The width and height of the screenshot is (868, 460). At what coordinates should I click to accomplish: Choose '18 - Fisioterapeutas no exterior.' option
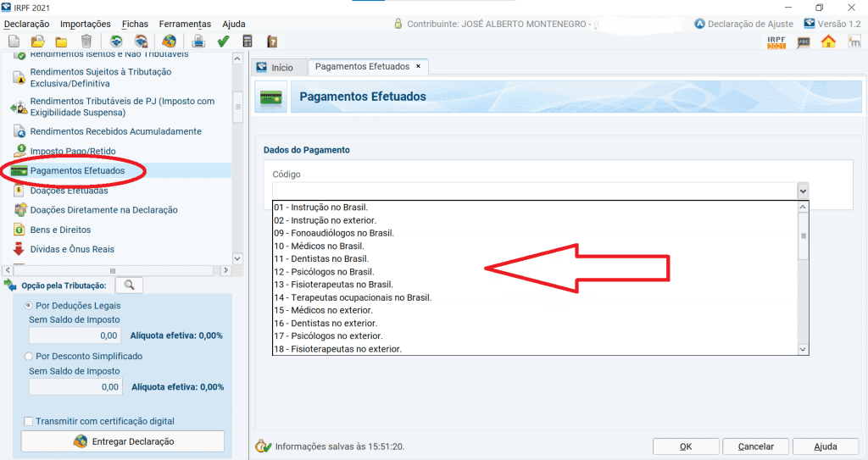pyautogui.click(x=535, y=349)
